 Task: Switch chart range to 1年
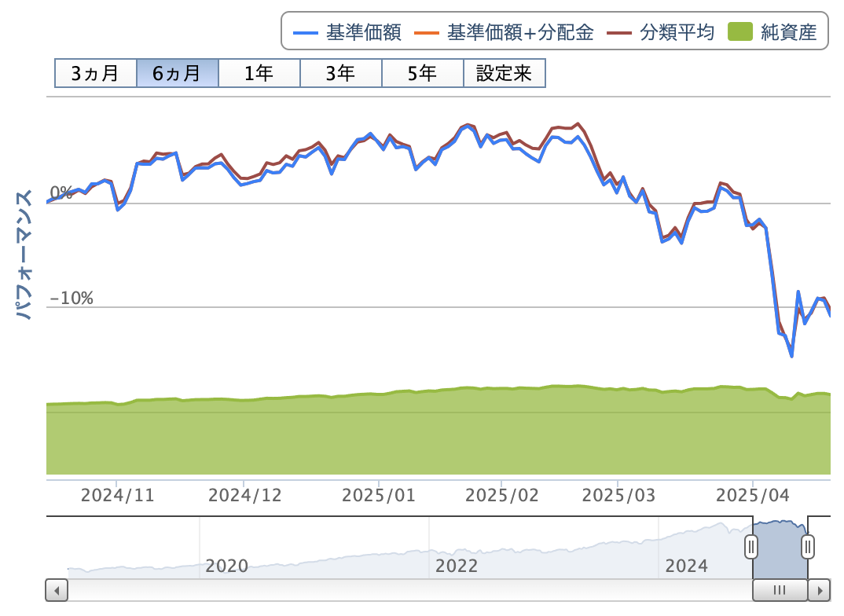tap(259, 73)
